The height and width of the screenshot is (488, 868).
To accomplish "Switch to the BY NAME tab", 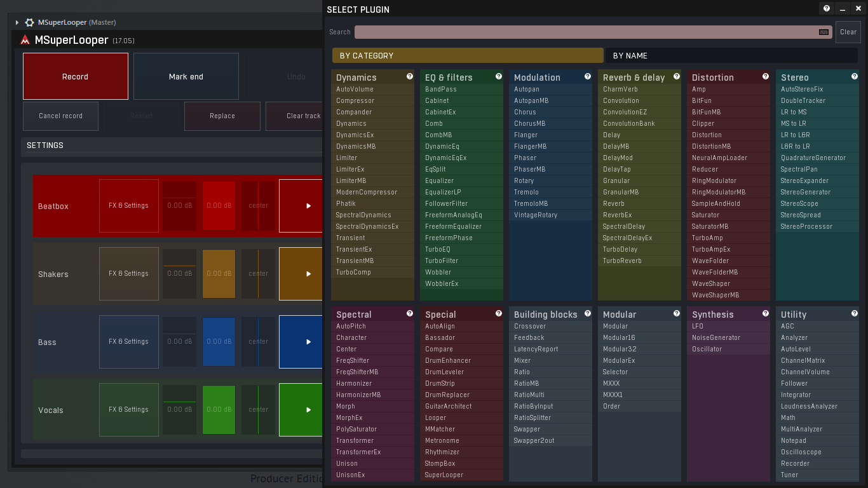I will point(732,55).
